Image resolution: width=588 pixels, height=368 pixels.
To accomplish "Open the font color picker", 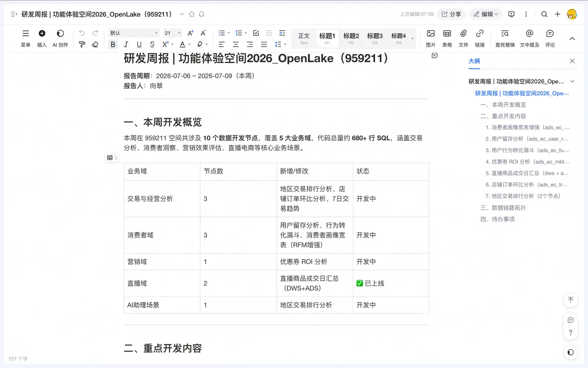I will [183, 44].
